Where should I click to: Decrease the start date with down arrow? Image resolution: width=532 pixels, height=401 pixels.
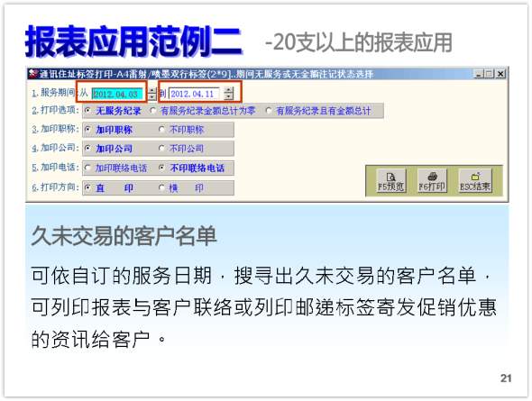pyautogui.click(x=152, y=97)
